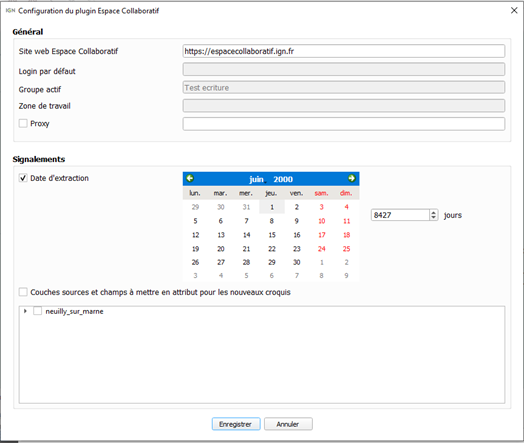Go to previous month in calendar

click(190, 178)
